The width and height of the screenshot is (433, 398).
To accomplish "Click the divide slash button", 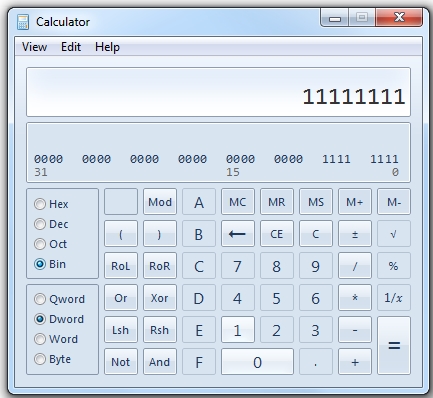I will (355, 266).
